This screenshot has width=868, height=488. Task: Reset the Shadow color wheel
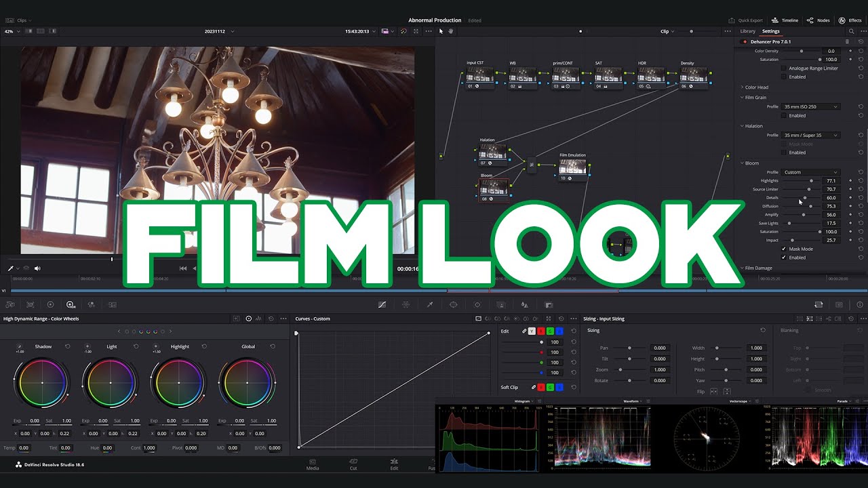(67, 346)
